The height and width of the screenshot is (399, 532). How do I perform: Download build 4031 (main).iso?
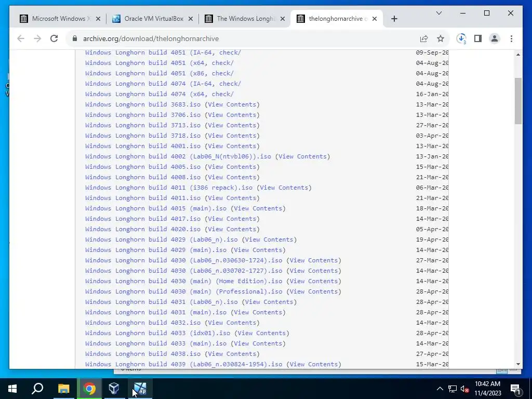[156, 312]
